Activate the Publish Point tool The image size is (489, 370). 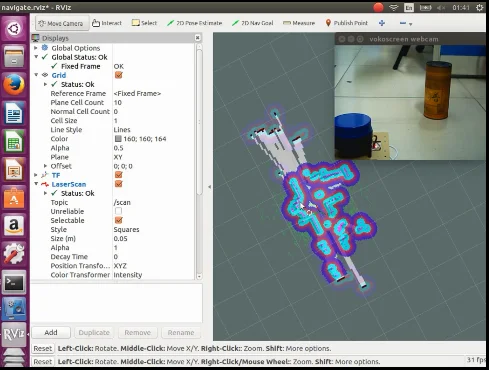346,23
